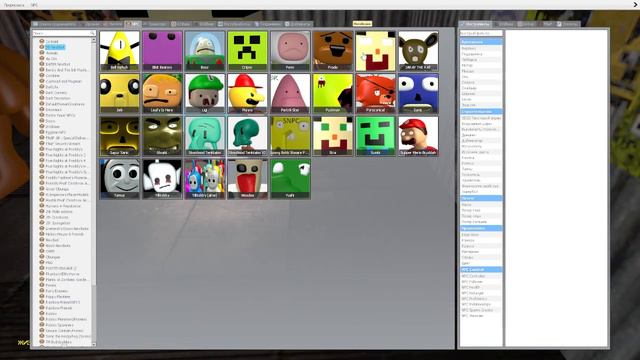640x360 pixels.
Task: Open the Дубликаты tab
Action: coord(298,24)
